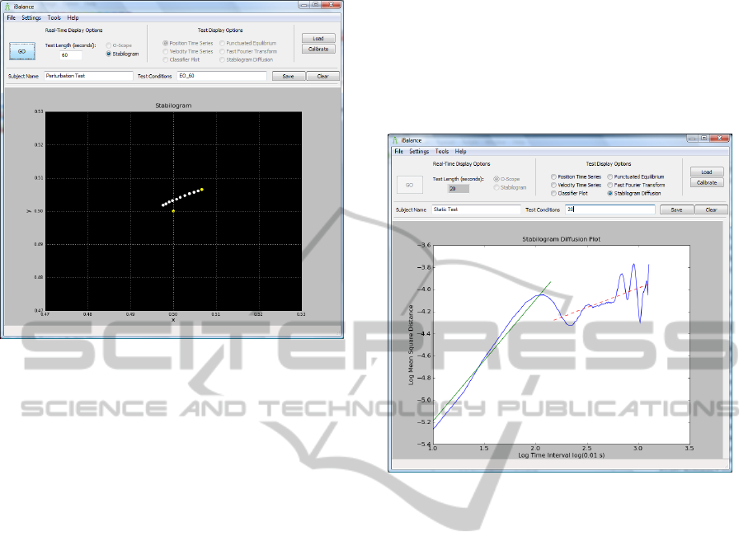
Task: Select Position Time Series in the right window
Action: pyautogui.click(x=553, y=176)
